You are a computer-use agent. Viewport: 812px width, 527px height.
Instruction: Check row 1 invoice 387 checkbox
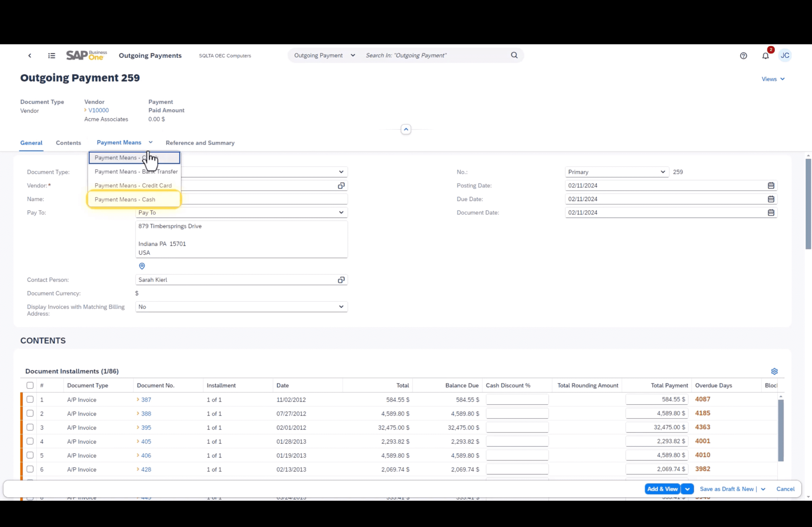click(x=30, y=399)
